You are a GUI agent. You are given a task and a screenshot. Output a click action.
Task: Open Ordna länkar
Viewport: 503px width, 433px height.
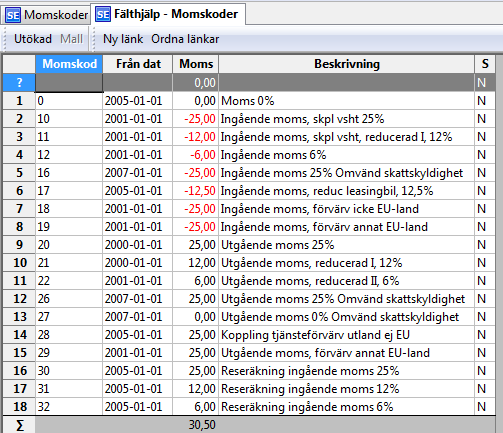[185, 39]
